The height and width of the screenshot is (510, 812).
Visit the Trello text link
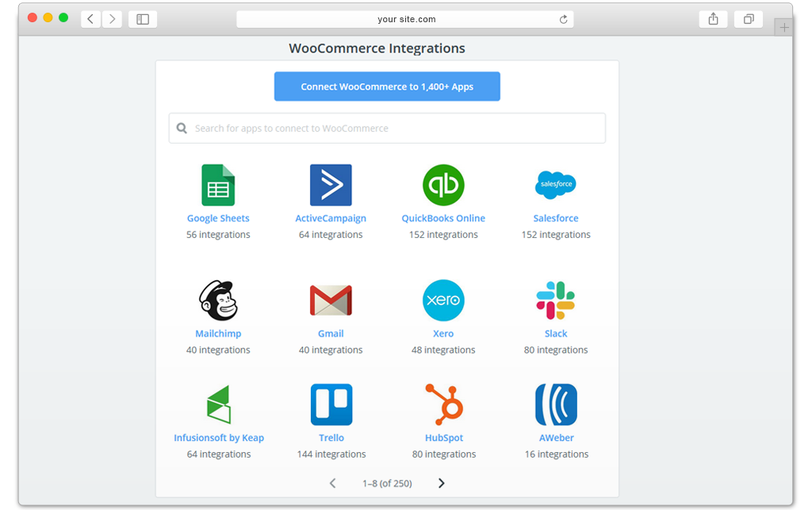click(x=331, y=438)
